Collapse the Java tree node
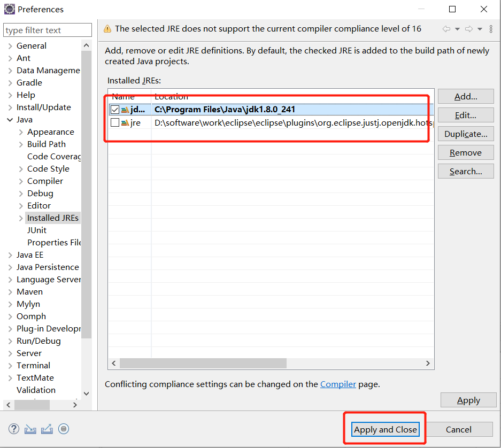Screen dimensions: 501x448 point(10,120)
